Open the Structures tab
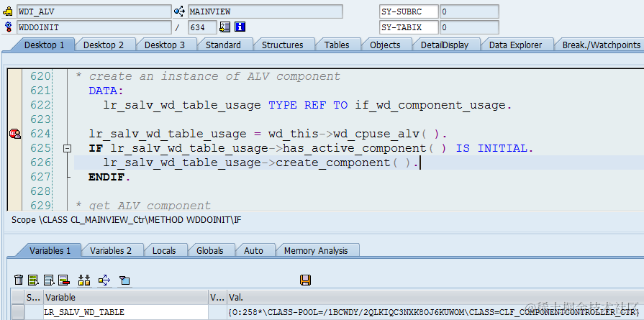The height and width of the screenshot is (320, 644). [283, 45]
